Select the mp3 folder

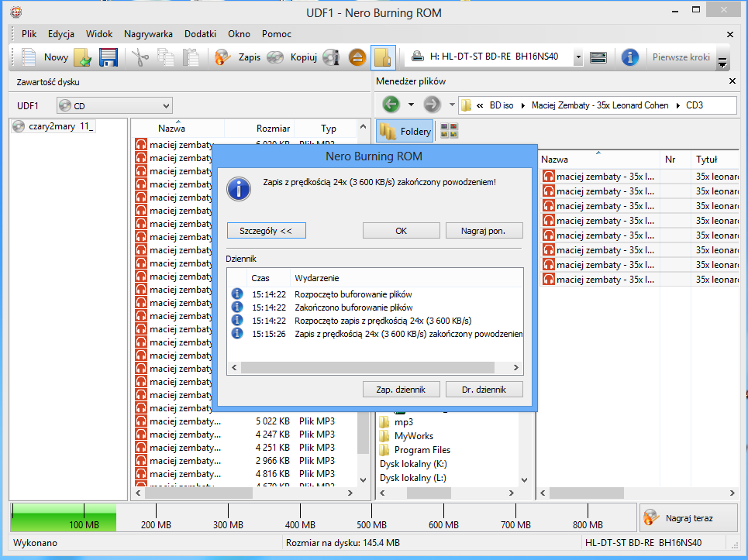tap(397, 422)
